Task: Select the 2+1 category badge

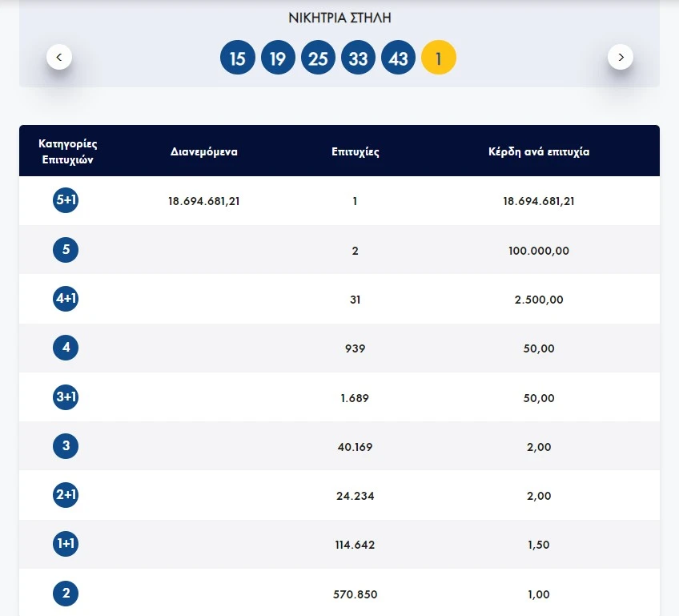Action: point(66,495)
